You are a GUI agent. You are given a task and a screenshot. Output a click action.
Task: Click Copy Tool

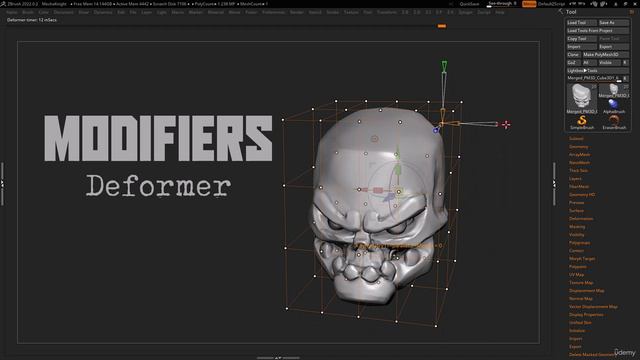click(582, 39)
